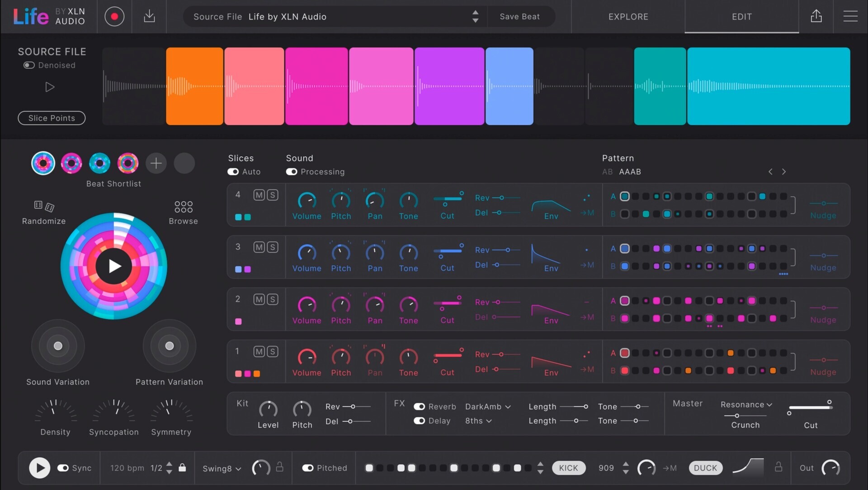Disable the Reverb FX toggle
The image size is (868, 490).
(x=419, y=406)
